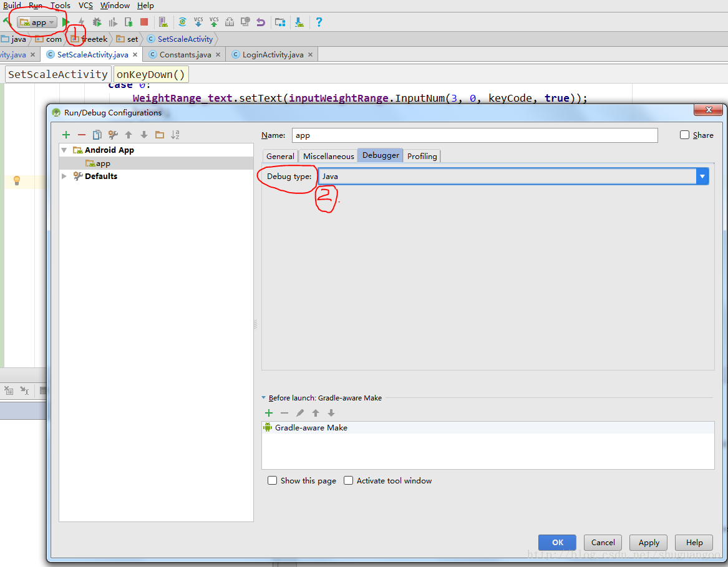Move configuration up with arrow icon

coord(129,135)
